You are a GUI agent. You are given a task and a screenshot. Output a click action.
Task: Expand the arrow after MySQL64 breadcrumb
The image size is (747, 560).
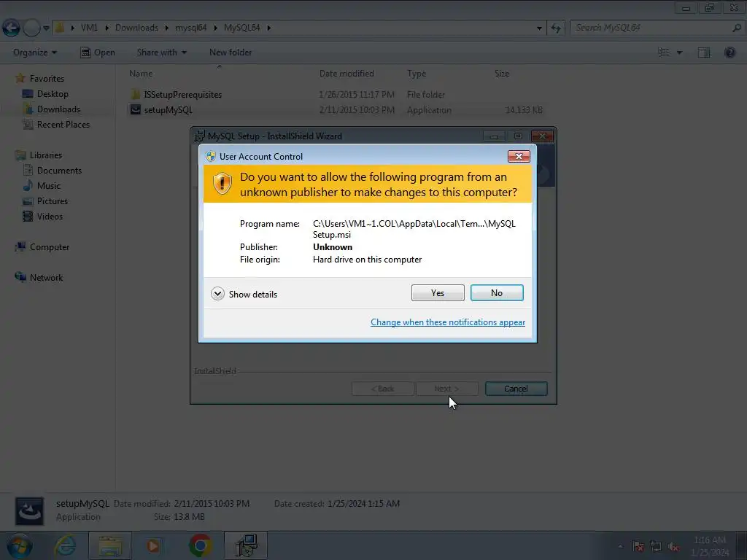pyautogui.click(x=269, y=28)
